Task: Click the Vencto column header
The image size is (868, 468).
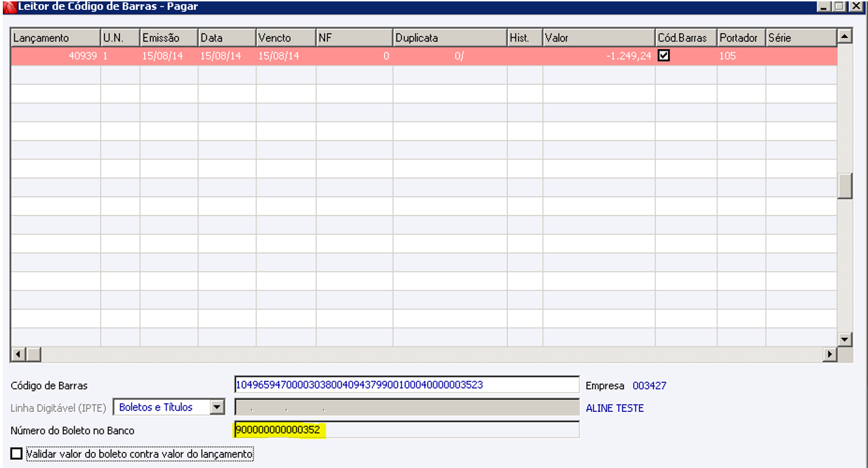Action: coord(286,38)
